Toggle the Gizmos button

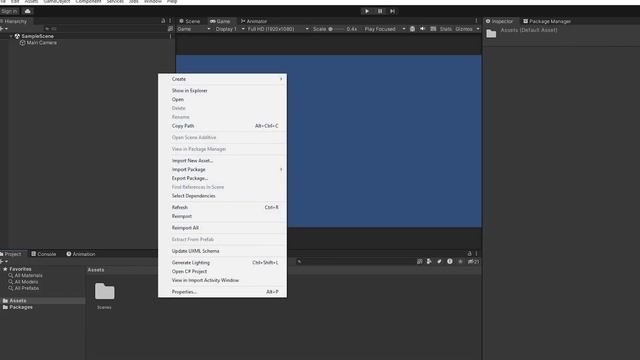[464, 29]
